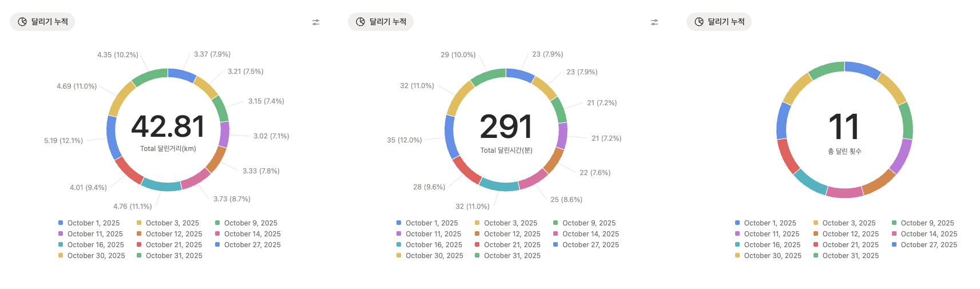Toggle October 1, 2025 in the distance chart legend
The width and height of the screenshot is (980, 289).
93,223
